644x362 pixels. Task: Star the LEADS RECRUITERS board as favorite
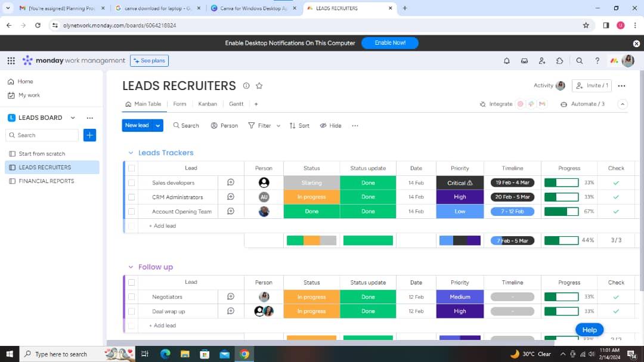pos(259,86)
